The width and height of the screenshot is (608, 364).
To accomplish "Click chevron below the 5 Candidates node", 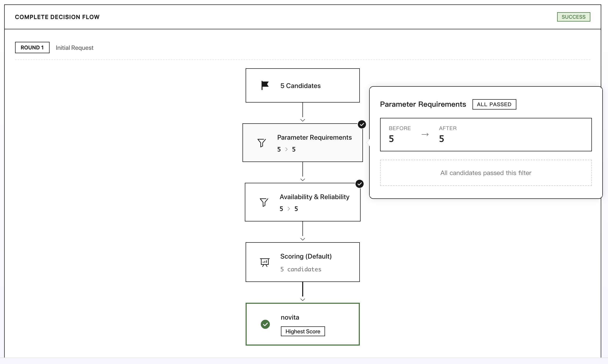I will tap(302, 120).
